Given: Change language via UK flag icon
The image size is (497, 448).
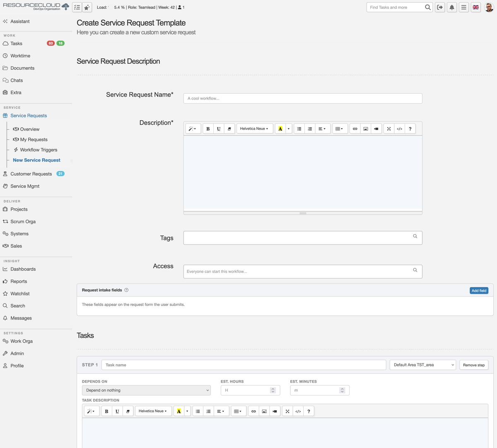Looking at the screenshot, I should (476, 7).
